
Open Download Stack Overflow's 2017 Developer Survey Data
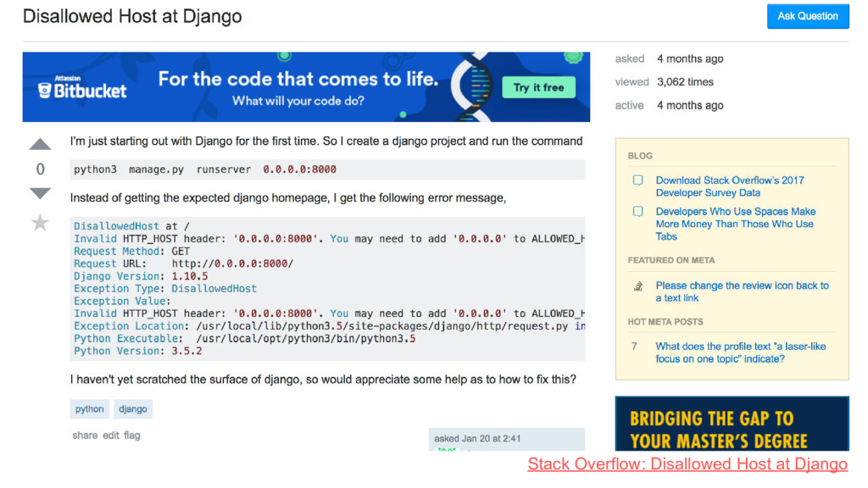[x=730, y=186]
